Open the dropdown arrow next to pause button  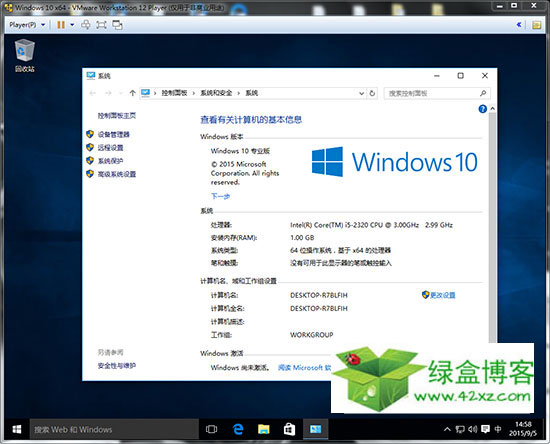click(72, 25)
